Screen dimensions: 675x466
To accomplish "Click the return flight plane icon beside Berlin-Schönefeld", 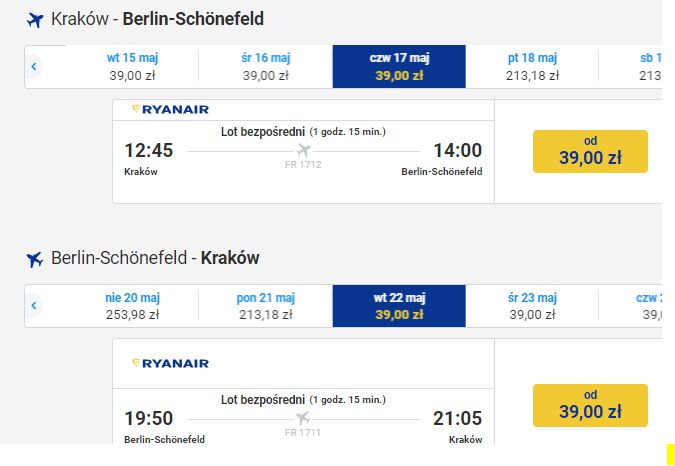I will [x=35, y=259].
